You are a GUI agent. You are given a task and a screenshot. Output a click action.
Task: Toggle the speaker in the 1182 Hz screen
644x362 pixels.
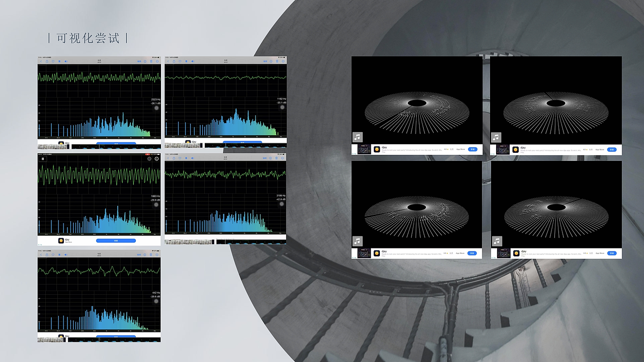pos(193,61)
